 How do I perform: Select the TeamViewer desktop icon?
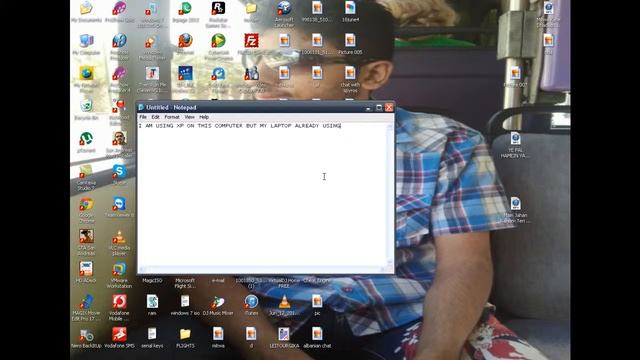pyautogui.click(x=119, y=207)
